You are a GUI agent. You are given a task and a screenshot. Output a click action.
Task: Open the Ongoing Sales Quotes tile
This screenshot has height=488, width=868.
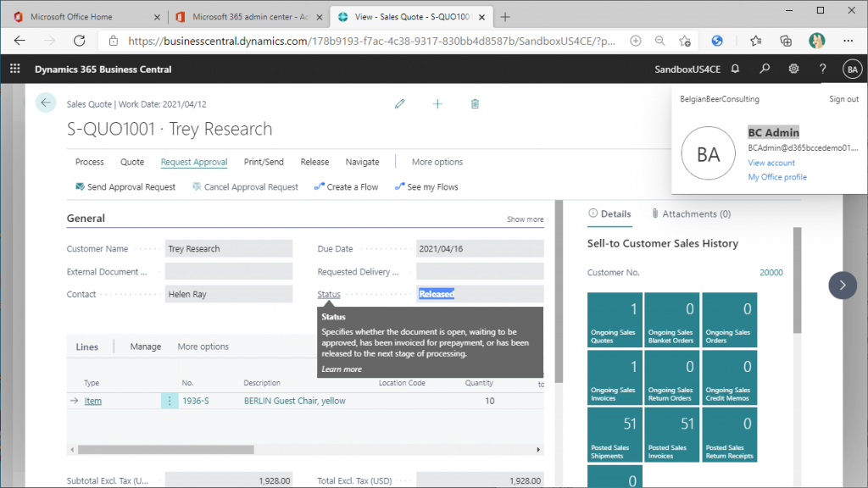(615, 319)
